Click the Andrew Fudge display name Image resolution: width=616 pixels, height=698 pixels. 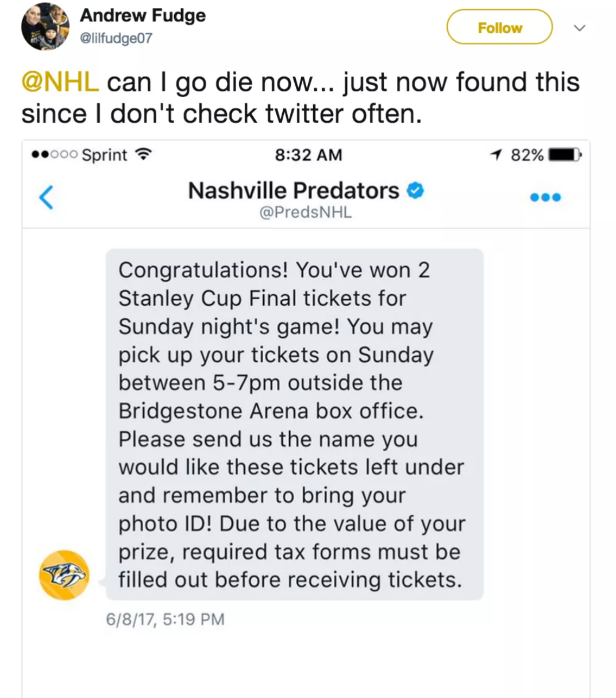tap(143, 16)
